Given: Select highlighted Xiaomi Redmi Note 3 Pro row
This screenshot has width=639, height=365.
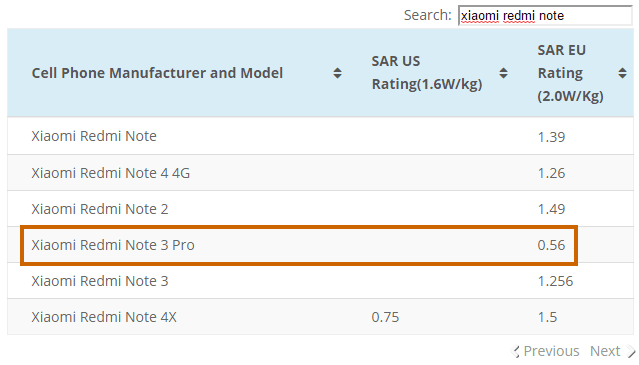Looking at the screenshot, I should pos(299,245).
